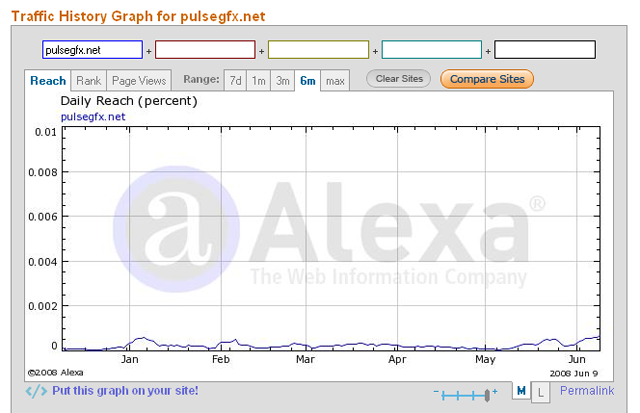
Task: Click the '0.01' y-axis value
Action: (x=46, y=132)
